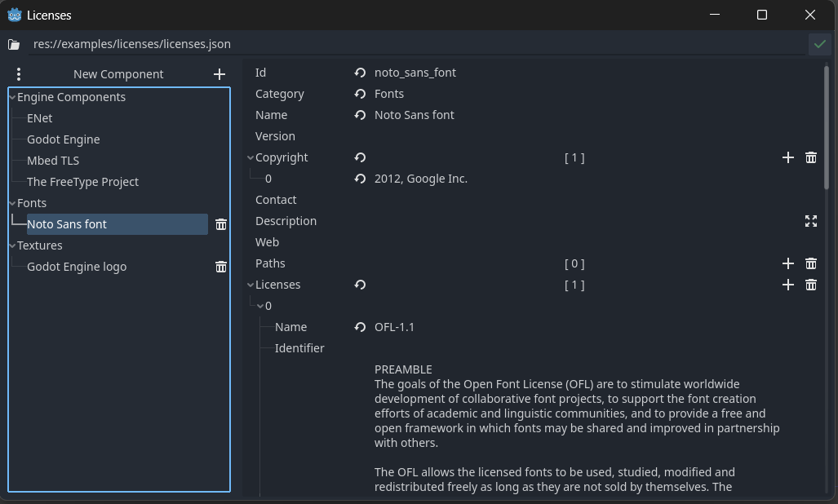
Task: Click the revert icon next to Noto Sans font name
Action: 360,115
